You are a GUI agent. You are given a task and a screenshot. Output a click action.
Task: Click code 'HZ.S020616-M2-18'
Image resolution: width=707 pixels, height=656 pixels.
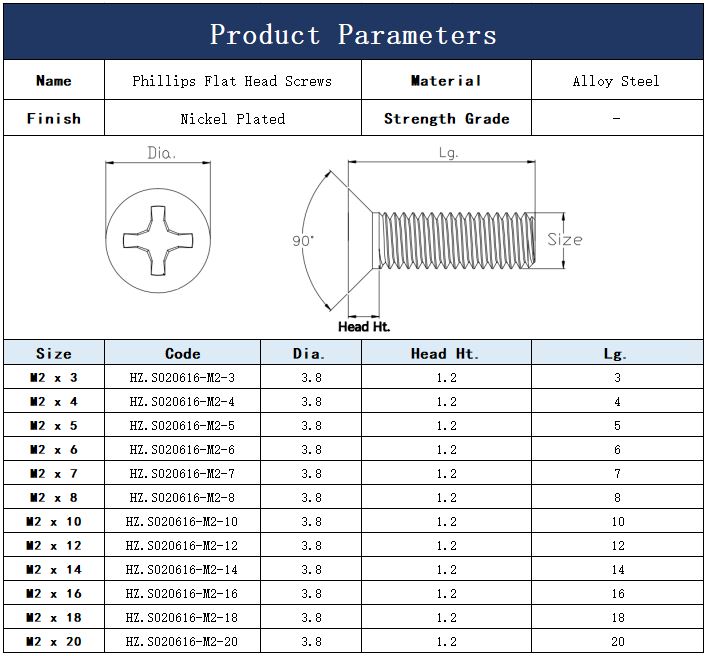182,617
